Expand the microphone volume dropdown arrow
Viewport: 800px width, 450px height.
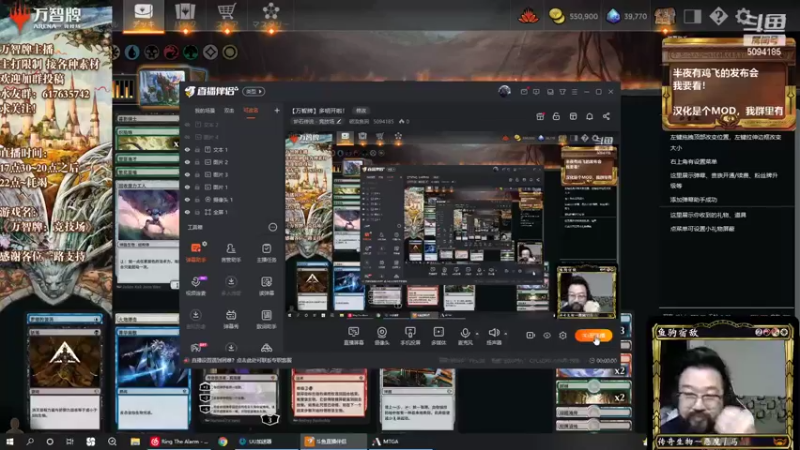click(x=477, y=334)
